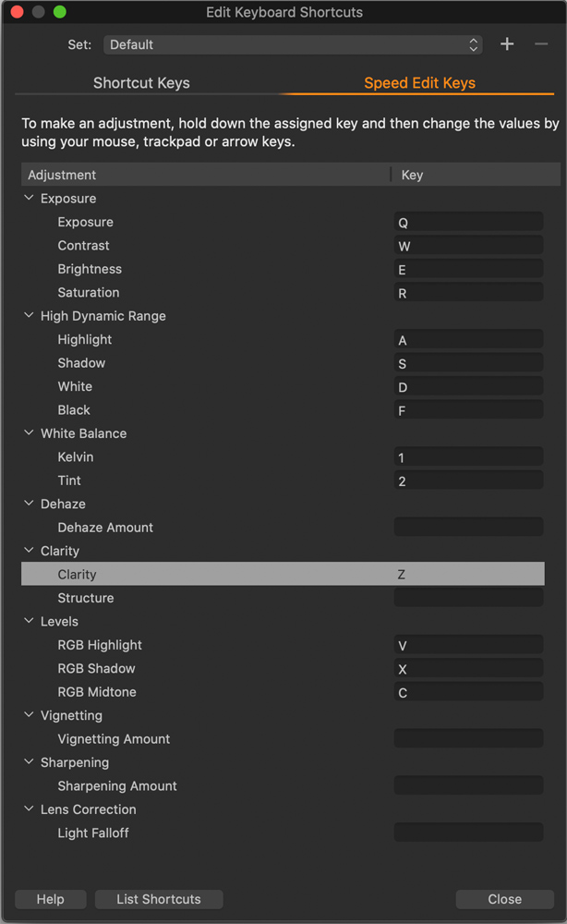Image resolution: width=567 pixels, height=924 pixels.
Task: Click the Help button
Action: pos(50,899)
